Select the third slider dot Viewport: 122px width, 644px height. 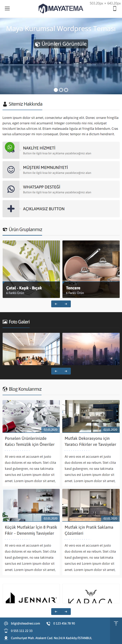coord(66,90)
